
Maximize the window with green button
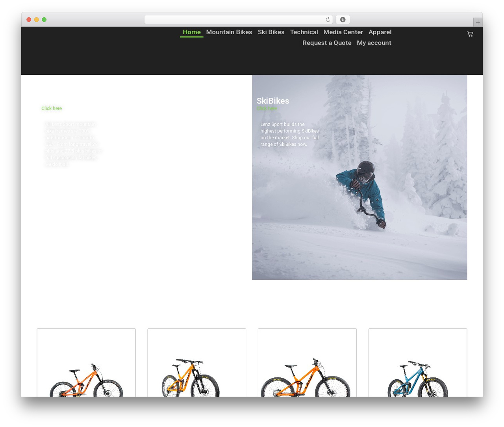tap(44, 20)
